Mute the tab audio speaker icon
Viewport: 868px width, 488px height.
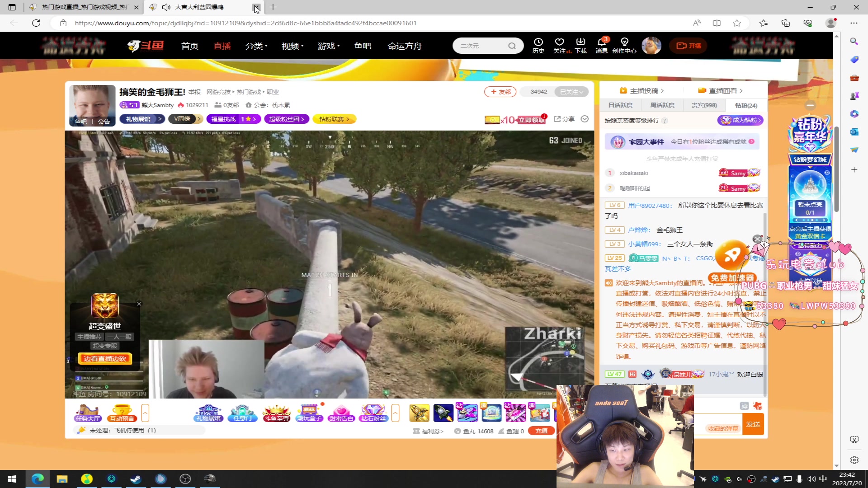[166, 7]
